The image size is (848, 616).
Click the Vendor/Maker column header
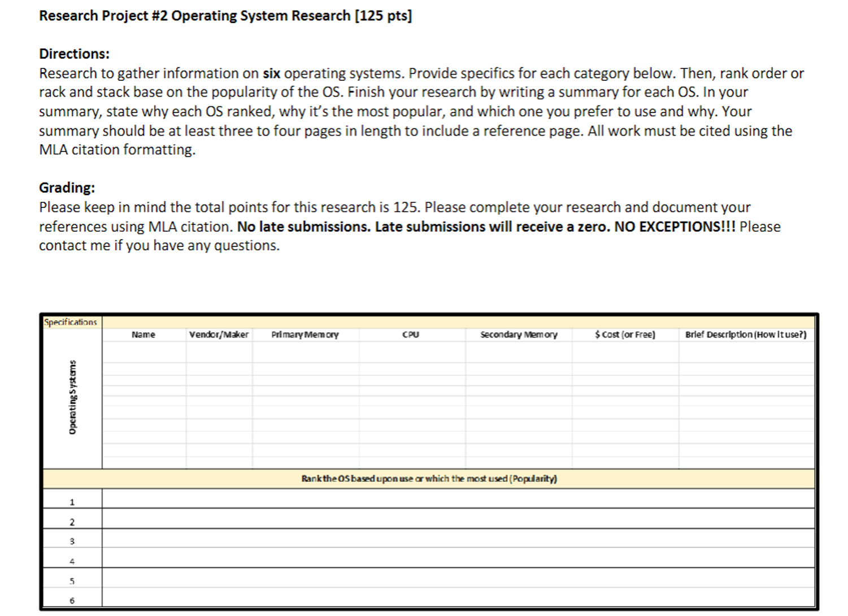click(x=219, y=335)
